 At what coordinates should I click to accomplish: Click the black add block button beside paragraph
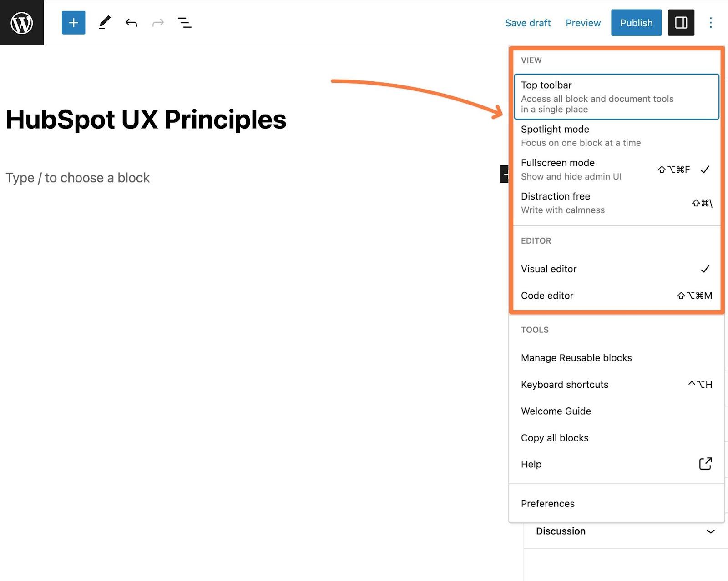[x=504, y=174]
